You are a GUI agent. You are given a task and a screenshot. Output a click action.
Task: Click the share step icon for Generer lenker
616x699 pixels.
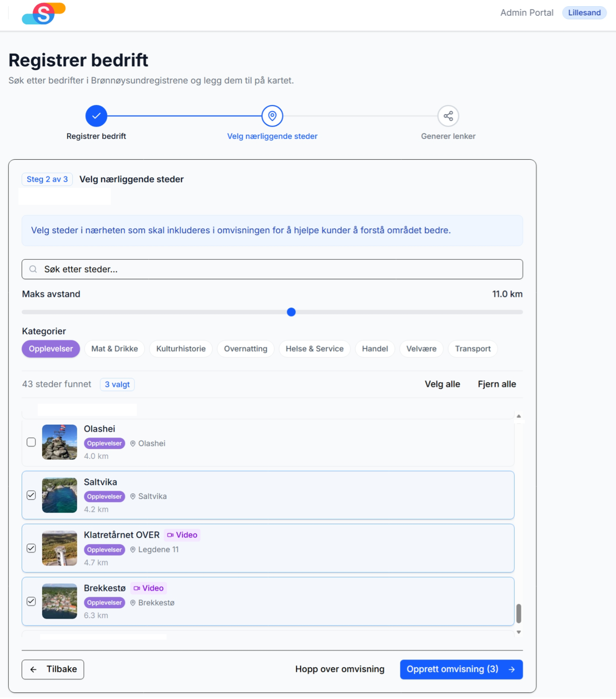(448, 116)
